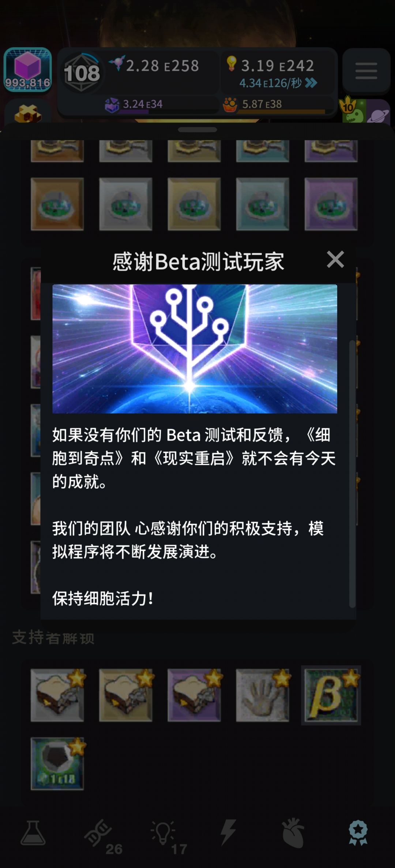Screen dimensions: 395x868
Task: Tap the meteorite 1E18 badge
Action: [57, 763]
